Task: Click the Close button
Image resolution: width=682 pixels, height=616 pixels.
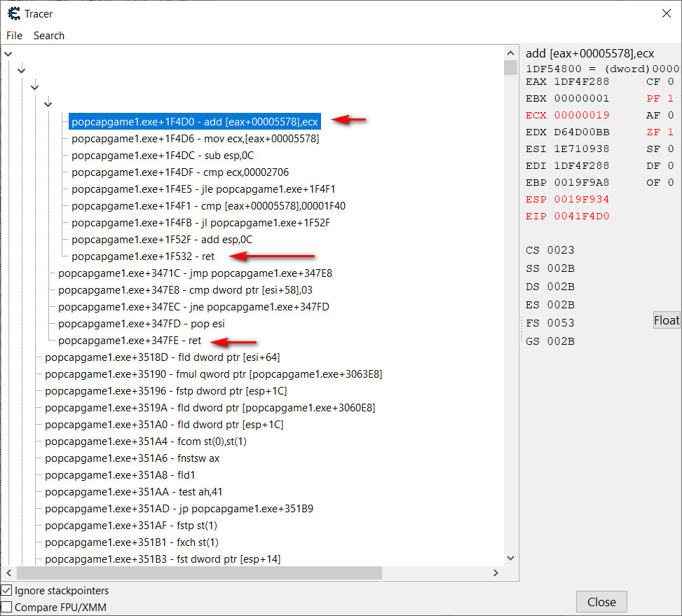Action: point(601,602)
